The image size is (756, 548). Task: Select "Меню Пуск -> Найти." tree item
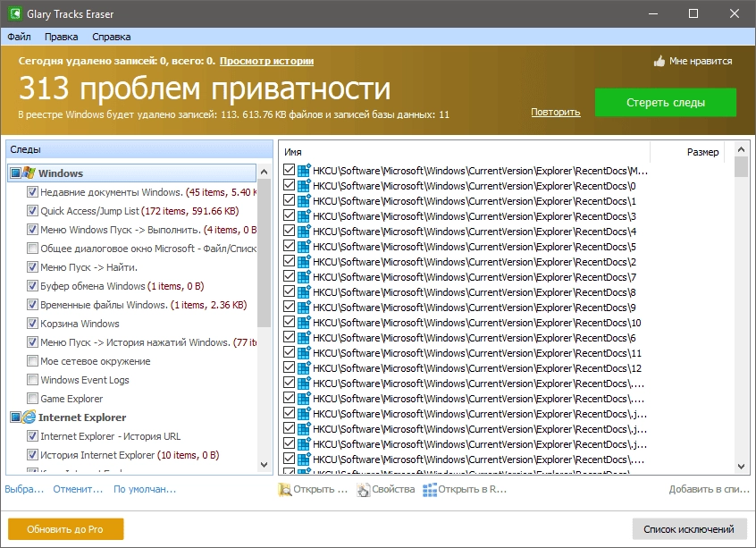[88, 267]
